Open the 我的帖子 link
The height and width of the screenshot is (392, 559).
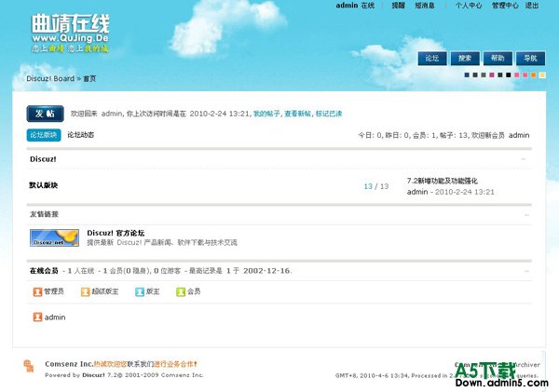tap(266, 114)
